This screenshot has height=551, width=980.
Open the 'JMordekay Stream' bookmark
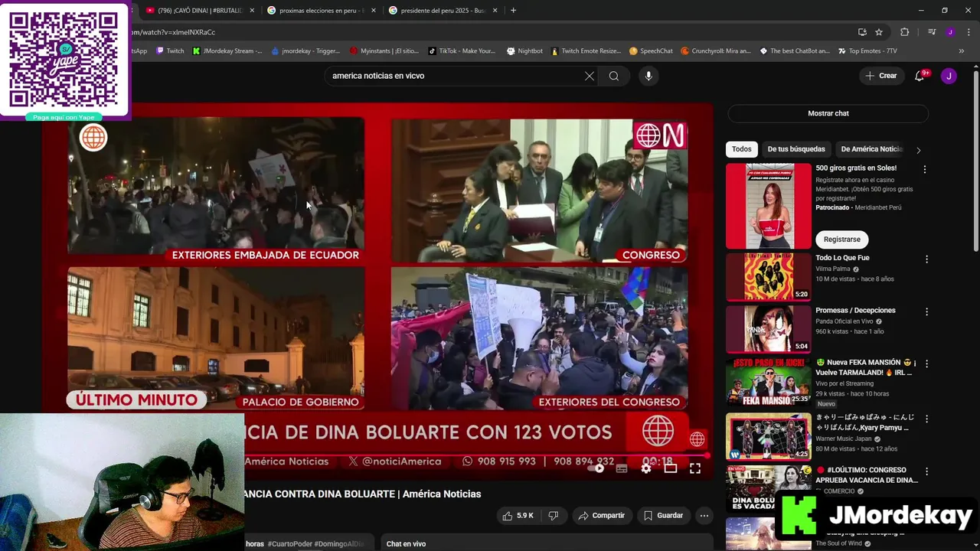pos(227,51)
